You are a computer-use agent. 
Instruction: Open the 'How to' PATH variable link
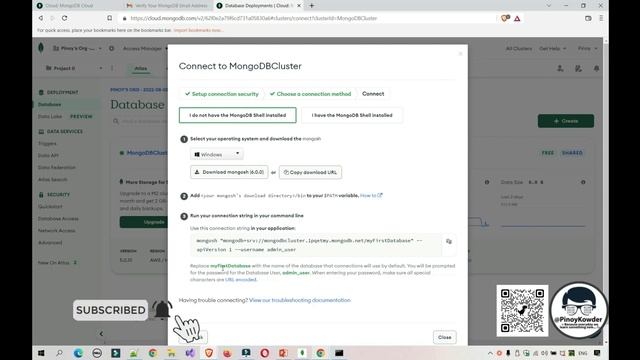[x=371, y=196]
